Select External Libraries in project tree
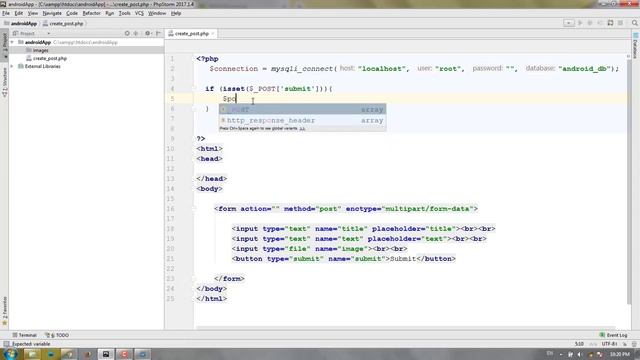This screenshot has width=640, height=360. pos(42,66)
